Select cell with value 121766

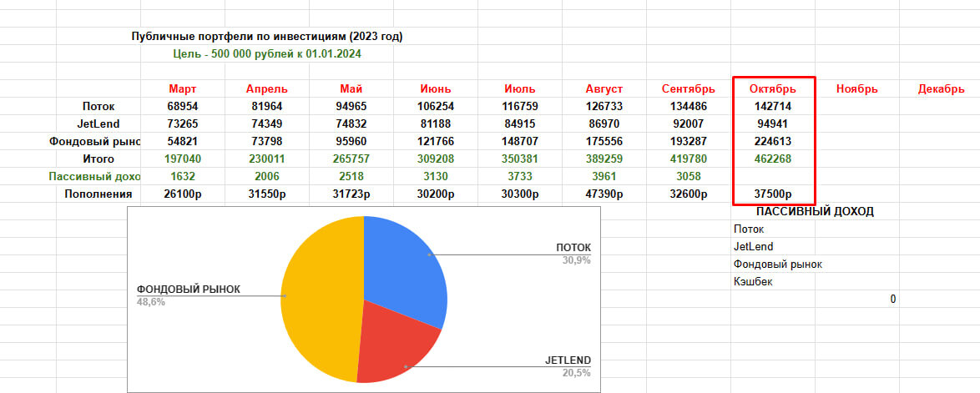(x=436, y=141)
